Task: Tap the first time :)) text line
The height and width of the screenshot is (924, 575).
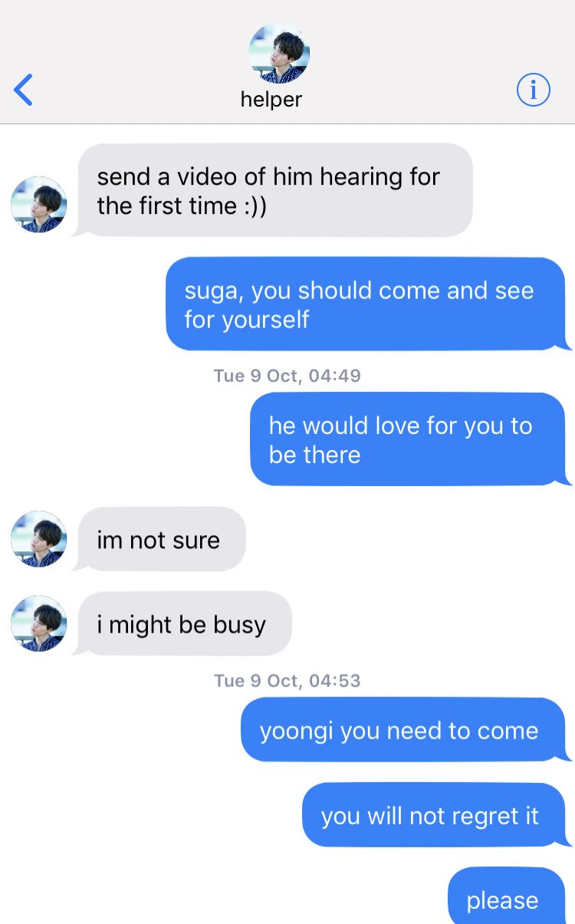Action: pos(182,206)
